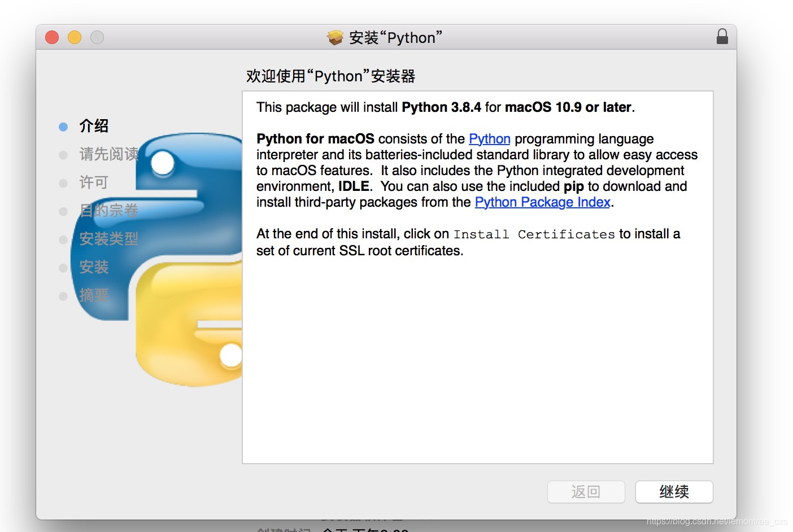The image size is (793, 532).
Task: Click the dot next to 请先阅读
Action: [x=63, y=155]
